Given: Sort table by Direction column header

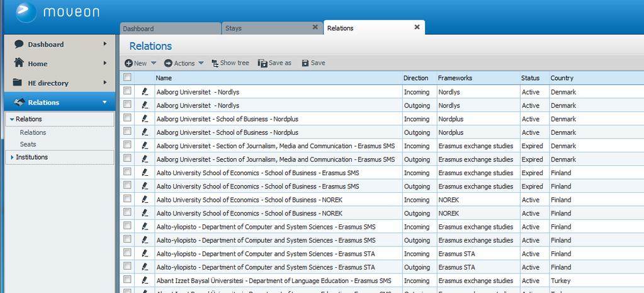Looking at the screenshot, I should click(x=419, y=78).
